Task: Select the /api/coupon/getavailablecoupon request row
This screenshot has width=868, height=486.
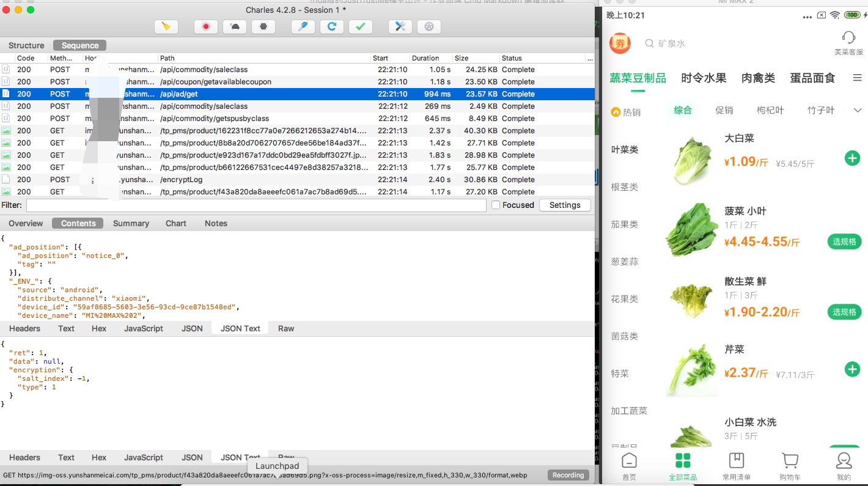Action: (x=297, y=82)
